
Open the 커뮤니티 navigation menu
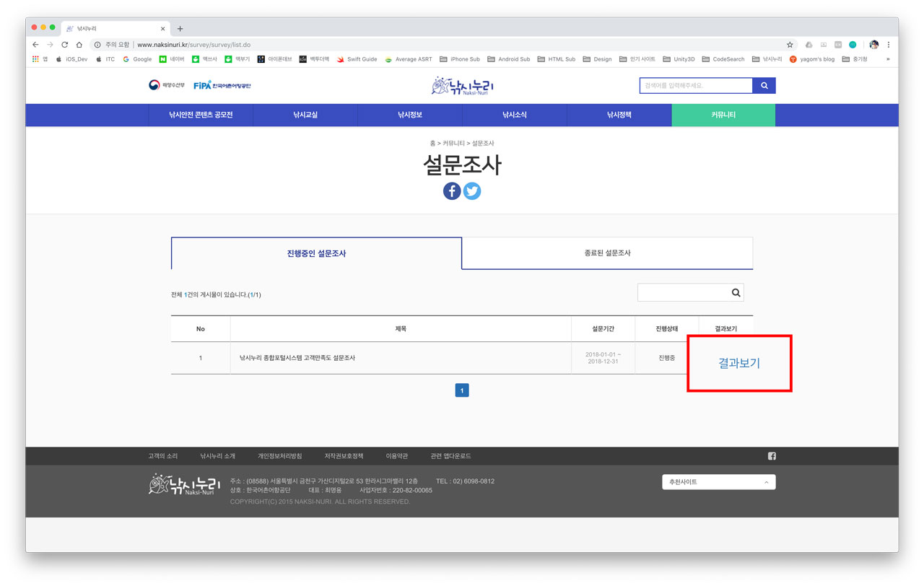pyautogui.click(x=723, y=115)
